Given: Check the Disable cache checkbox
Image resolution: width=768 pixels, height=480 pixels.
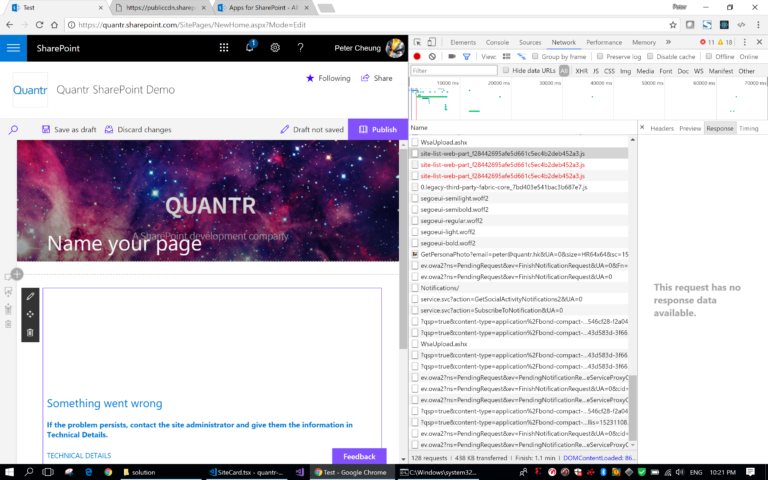Looking at the screenshot, I should pos(650,56).
